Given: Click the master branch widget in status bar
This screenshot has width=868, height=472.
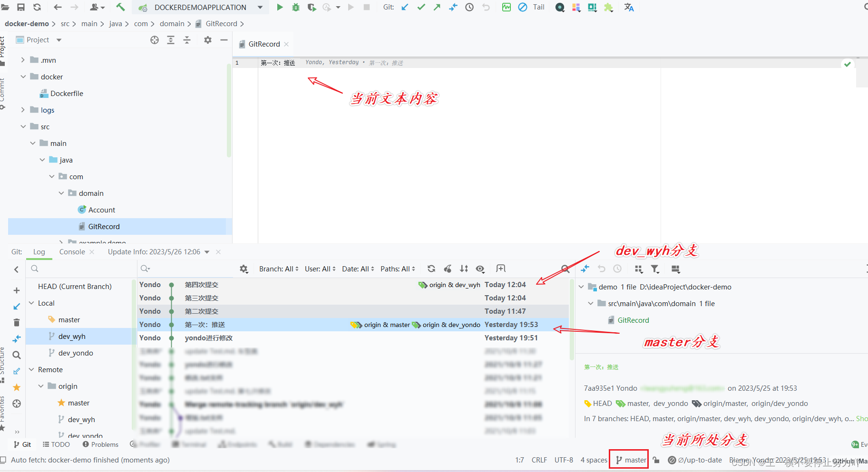Looking at the screenshot, I should (x=631, y=460).
